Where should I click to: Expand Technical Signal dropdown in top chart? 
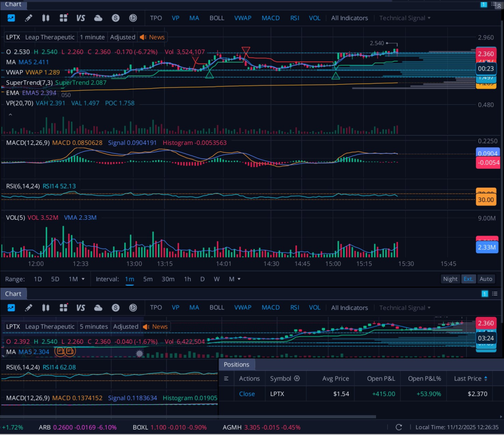point(405,18)
